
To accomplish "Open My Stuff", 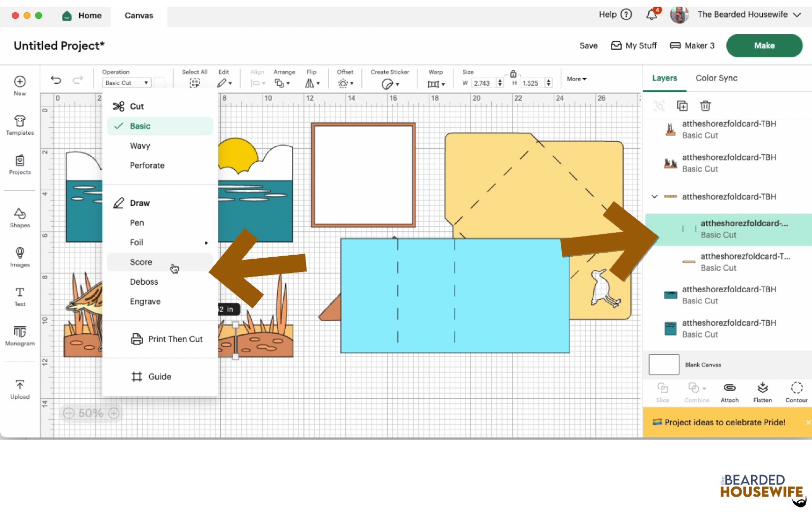I will (x=633, y=46).
